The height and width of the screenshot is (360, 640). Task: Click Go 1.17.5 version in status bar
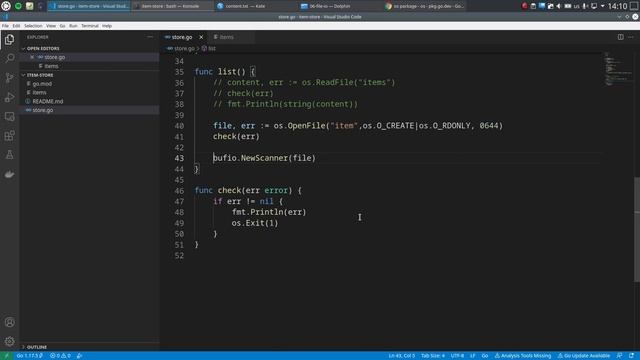tap(29, 356)
